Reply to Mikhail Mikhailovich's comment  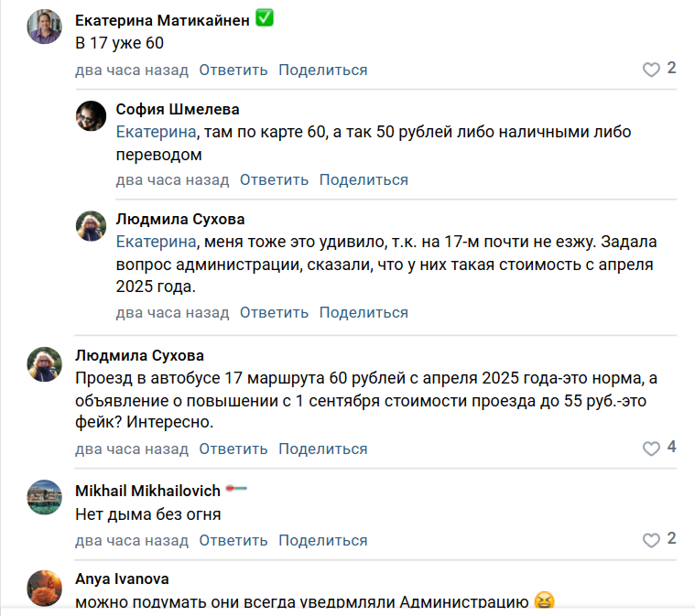(x=233, y=540)
